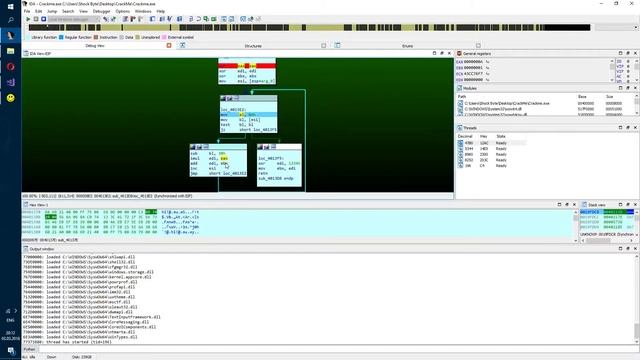Open the yellow smiley taskbar app
This screenshot has width=640, height=360.
coord(11,98)
